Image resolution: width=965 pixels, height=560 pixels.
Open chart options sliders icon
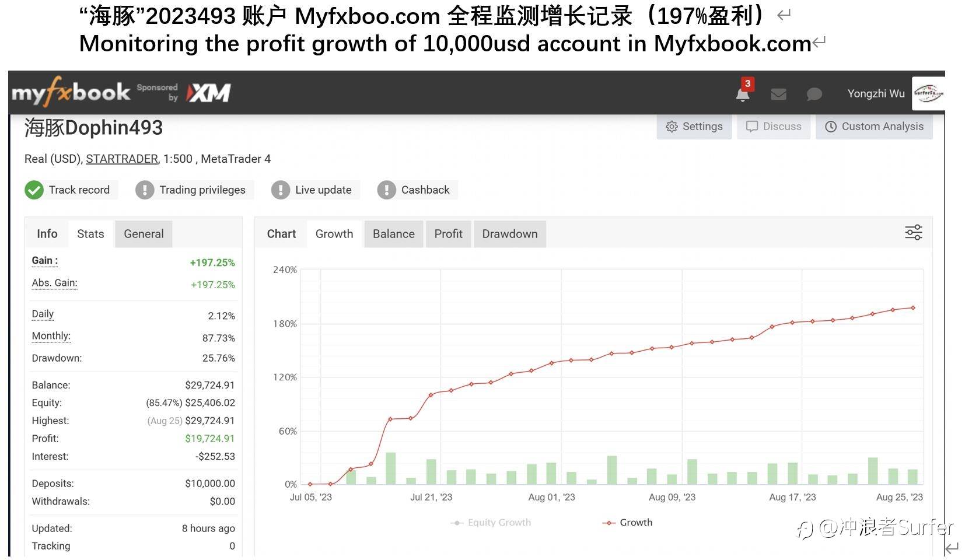click(914, 232)
